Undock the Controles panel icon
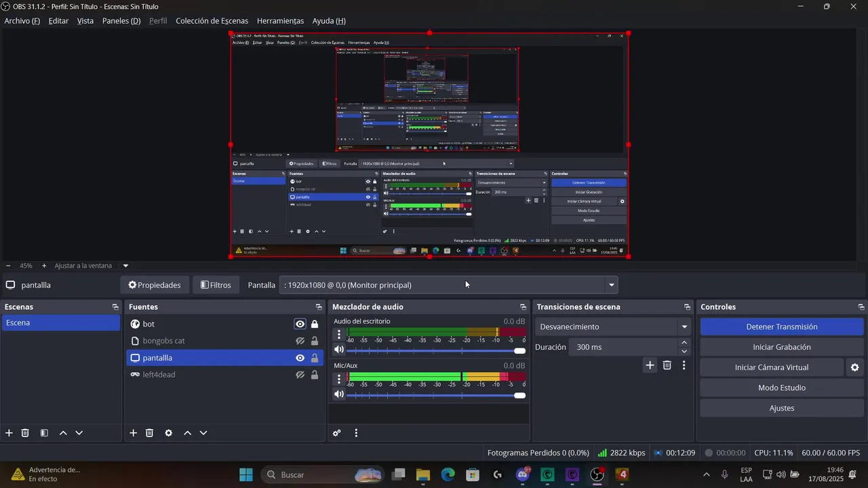This screenshot has width=868, height=488. 861,307
